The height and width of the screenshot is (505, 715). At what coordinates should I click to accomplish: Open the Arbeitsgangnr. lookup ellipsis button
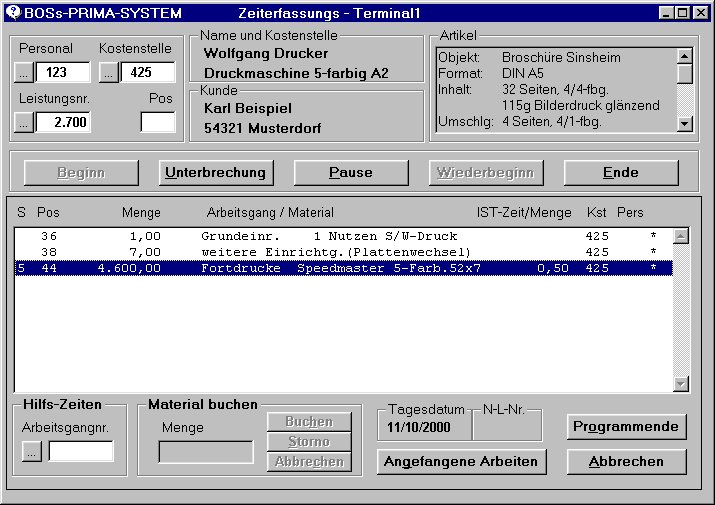[31, 452]
